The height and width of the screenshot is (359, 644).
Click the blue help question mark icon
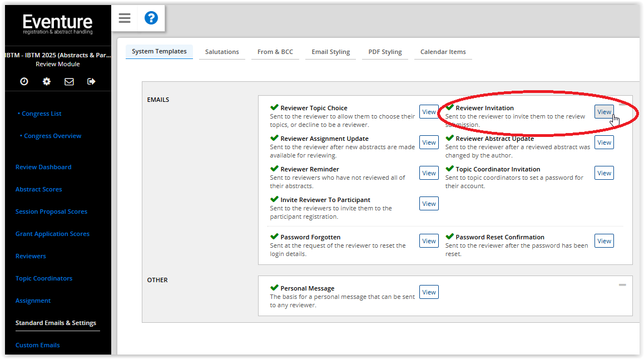(151, 18)
